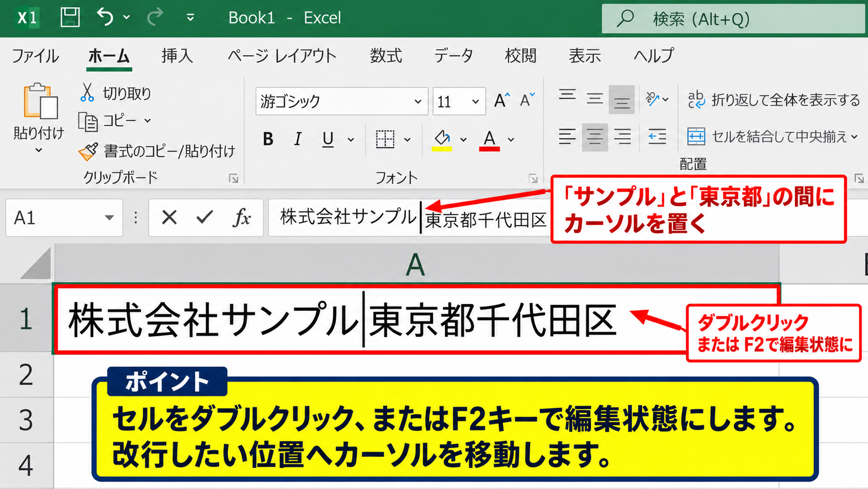Select top align icon
Screen dimensions: 868x489
567,95
